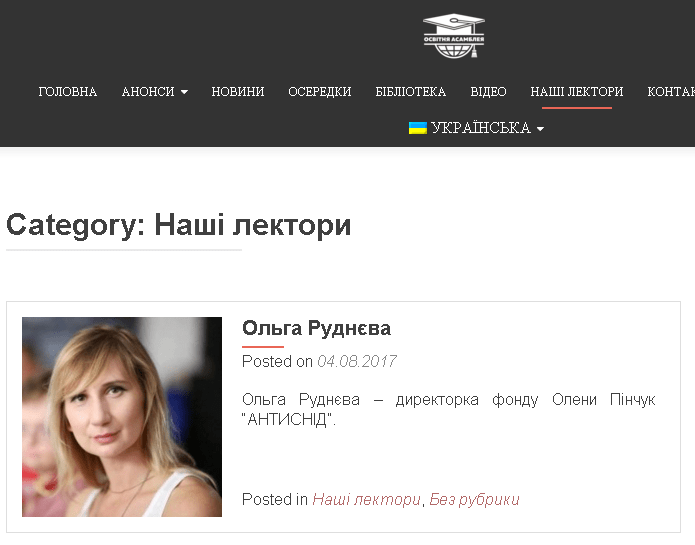Go to the НОВИНИ page
This screenshot has width=695, height=545.
238,92
